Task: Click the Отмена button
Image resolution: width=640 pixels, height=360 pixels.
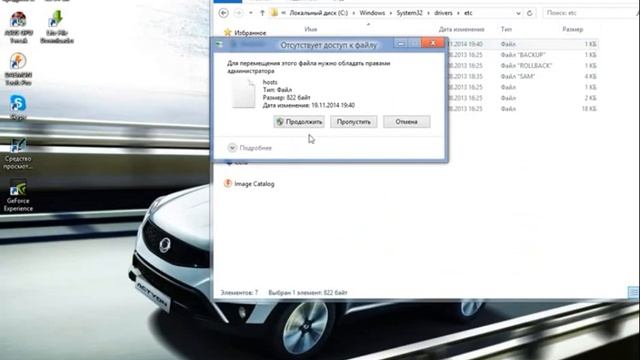Action: [407, 122]
